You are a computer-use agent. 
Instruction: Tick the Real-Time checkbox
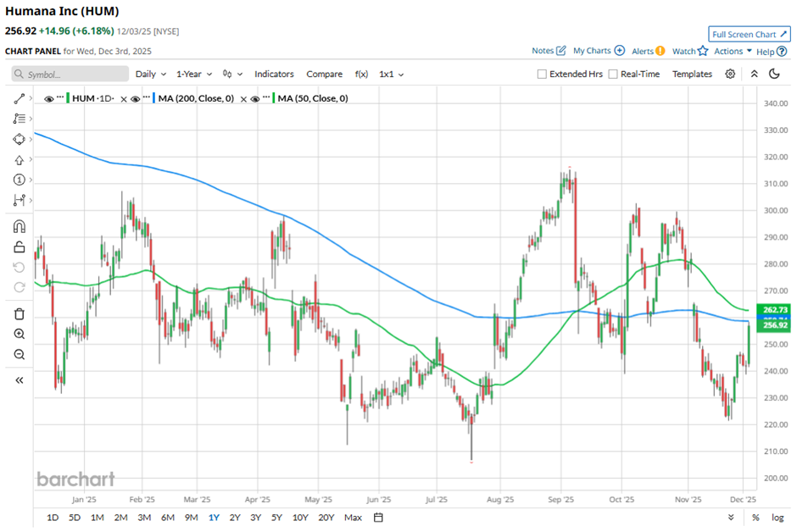pos(613,75)
